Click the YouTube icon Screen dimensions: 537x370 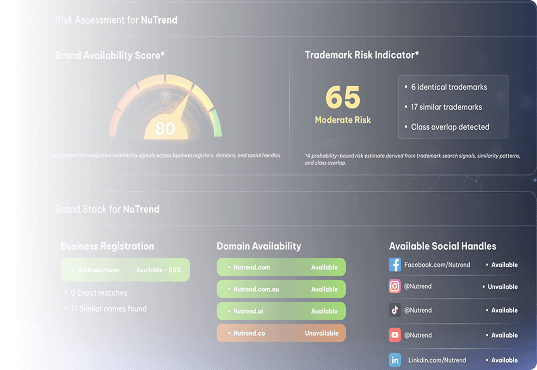[395, 335]
